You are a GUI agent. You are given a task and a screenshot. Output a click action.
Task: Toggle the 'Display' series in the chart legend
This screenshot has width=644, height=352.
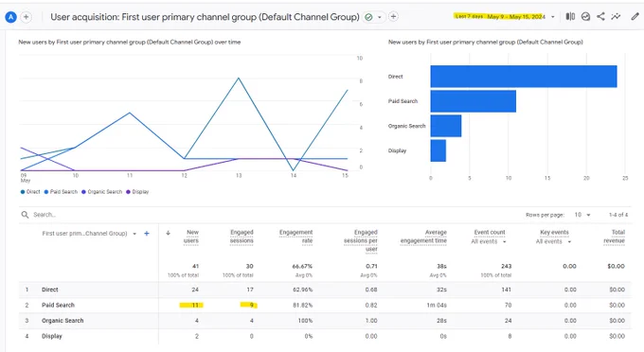click(x=137, y=191)
